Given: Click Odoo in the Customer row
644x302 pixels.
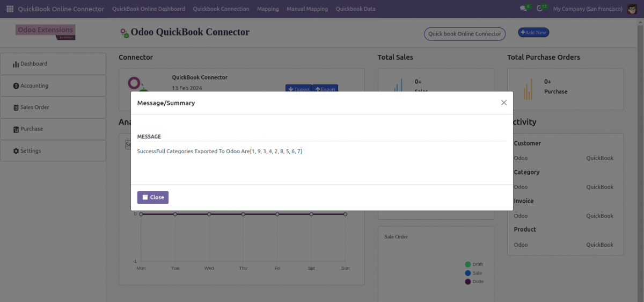Looking at the screenshot, I should click(x=521, y=159).
